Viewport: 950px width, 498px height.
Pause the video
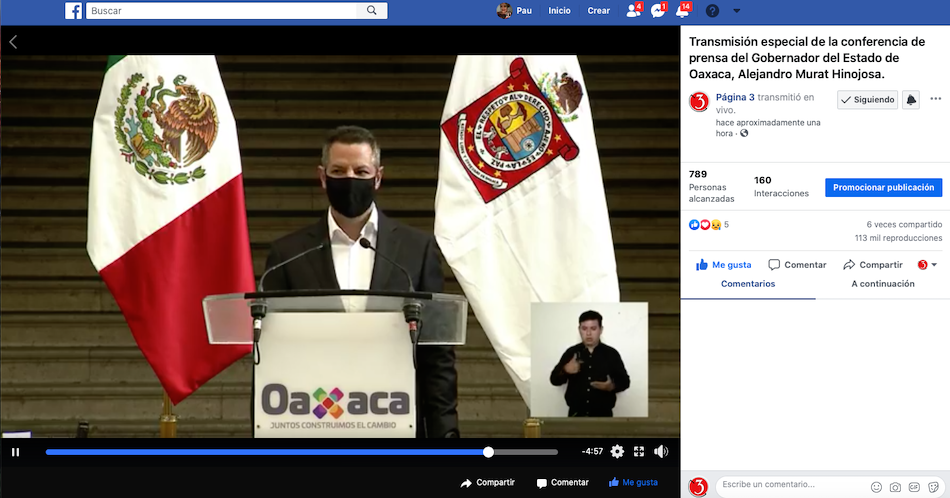click(16, 452)
